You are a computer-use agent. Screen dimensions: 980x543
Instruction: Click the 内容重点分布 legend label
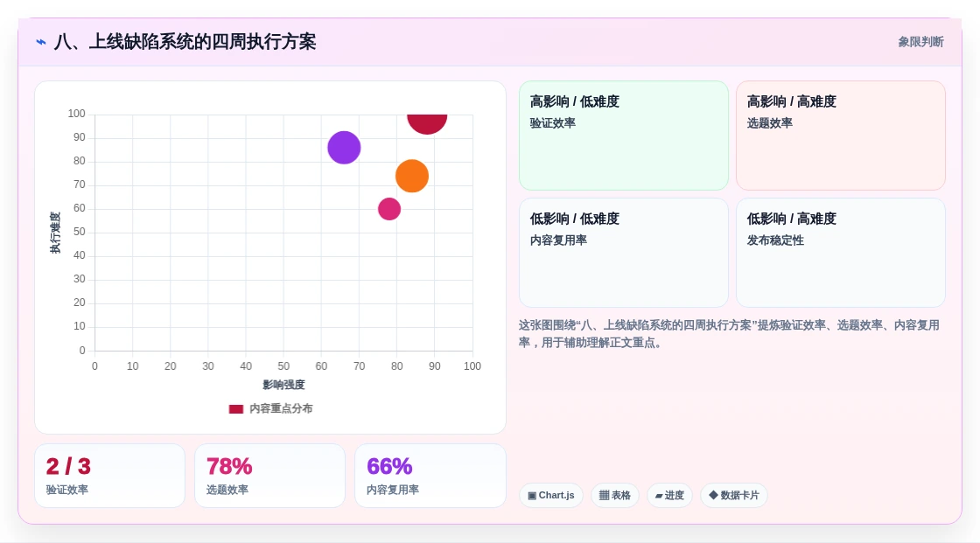(x=281, y=408)
